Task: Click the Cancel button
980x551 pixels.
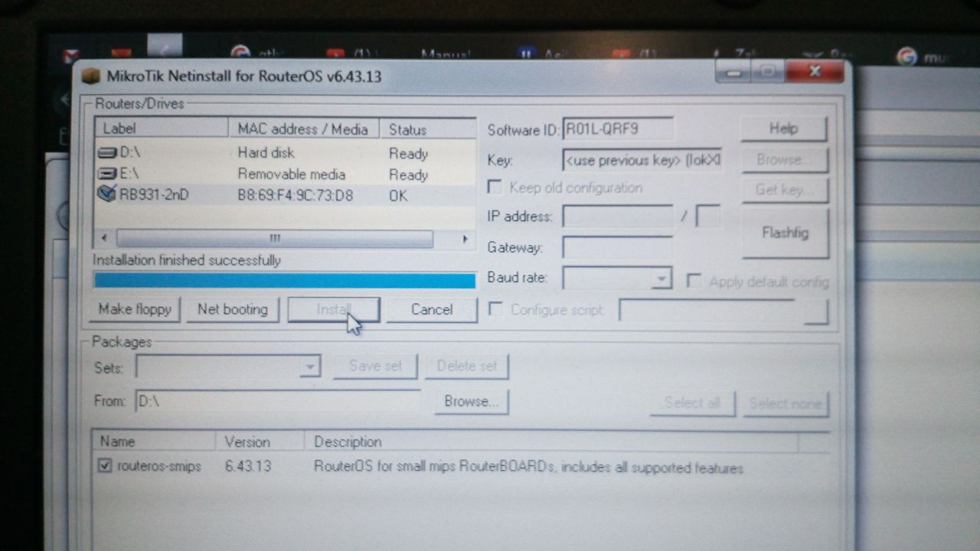Action: point(432,309)
